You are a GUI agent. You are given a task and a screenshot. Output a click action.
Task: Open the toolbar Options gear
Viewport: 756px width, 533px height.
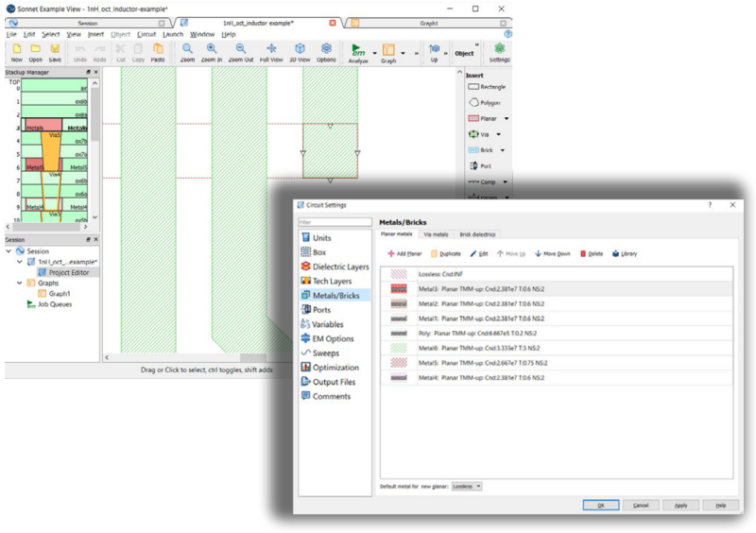coord(326,52)
